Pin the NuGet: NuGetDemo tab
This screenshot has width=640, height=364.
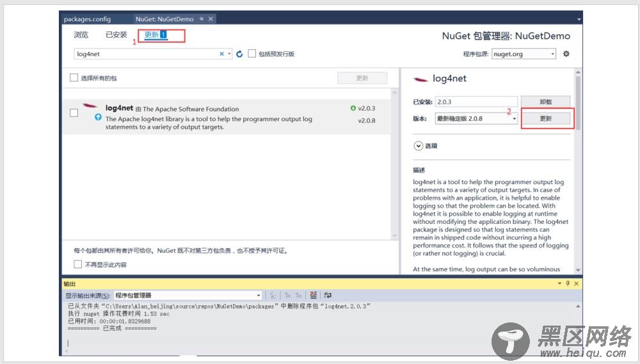click(x=202, y=19)
